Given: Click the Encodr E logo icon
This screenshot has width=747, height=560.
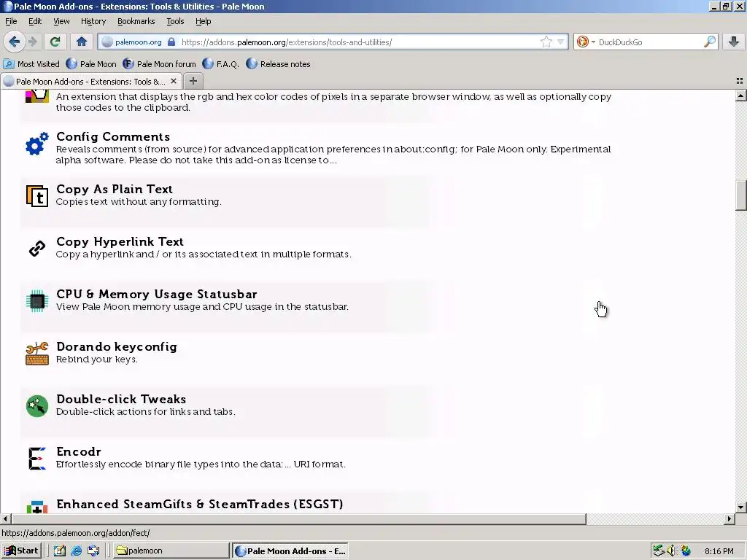Looking at the screenshot, I should (x=37, y=458).
